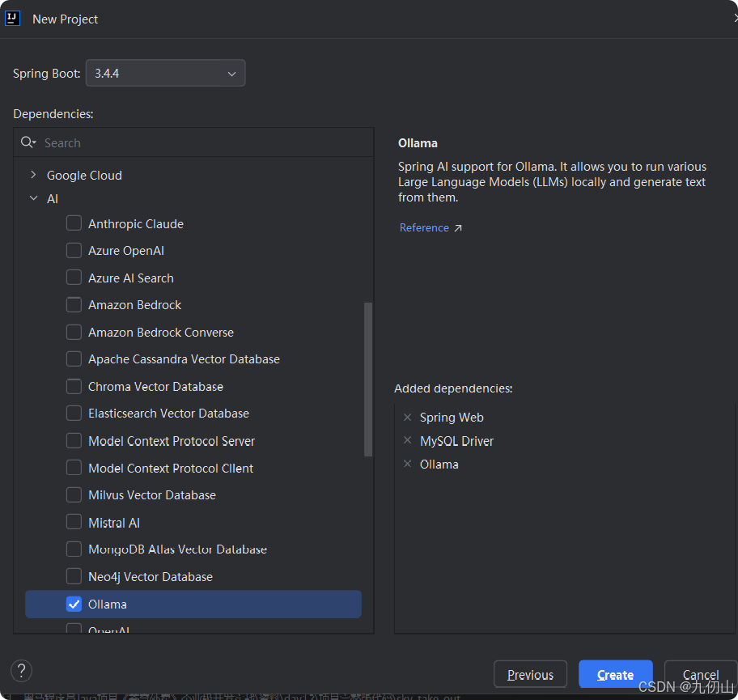
Task: Check the Amazon Bedrock Converse checkbox
Action: [74, 332]
